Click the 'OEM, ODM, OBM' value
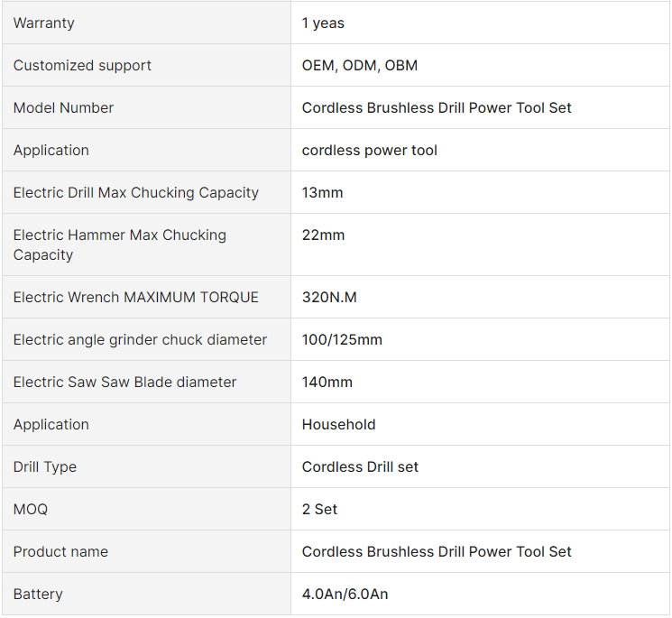 (x=359, y=66)
